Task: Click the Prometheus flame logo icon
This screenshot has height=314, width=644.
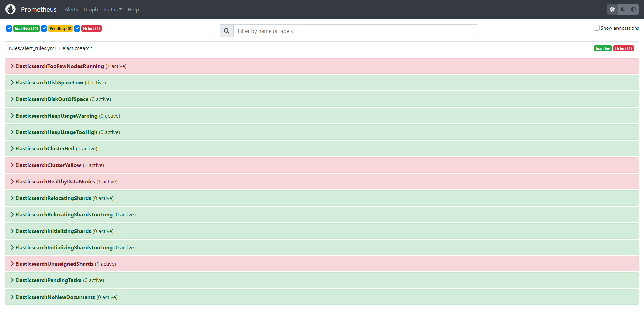Action: tap(10, 9)
